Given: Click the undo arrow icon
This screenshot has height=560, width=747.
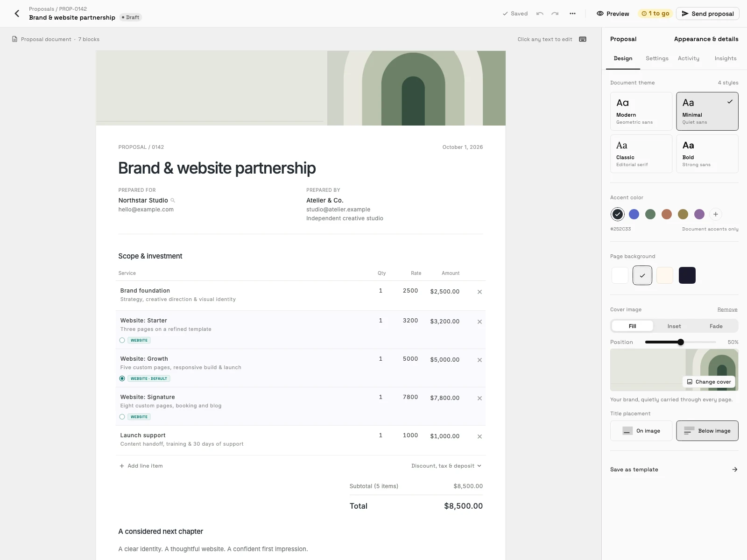Looking at the screenshot, I should 540,14.
